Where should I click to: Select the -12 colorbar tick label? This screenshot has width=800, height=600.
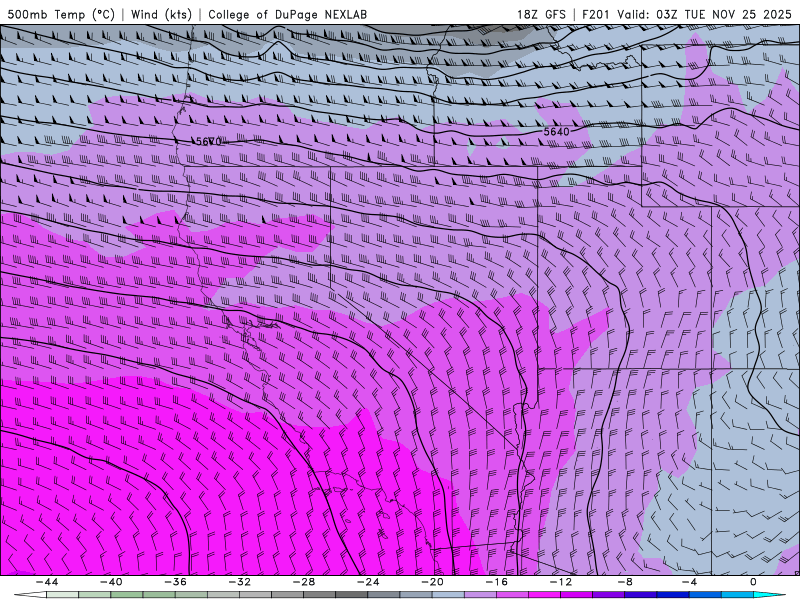tap(561, 582)
